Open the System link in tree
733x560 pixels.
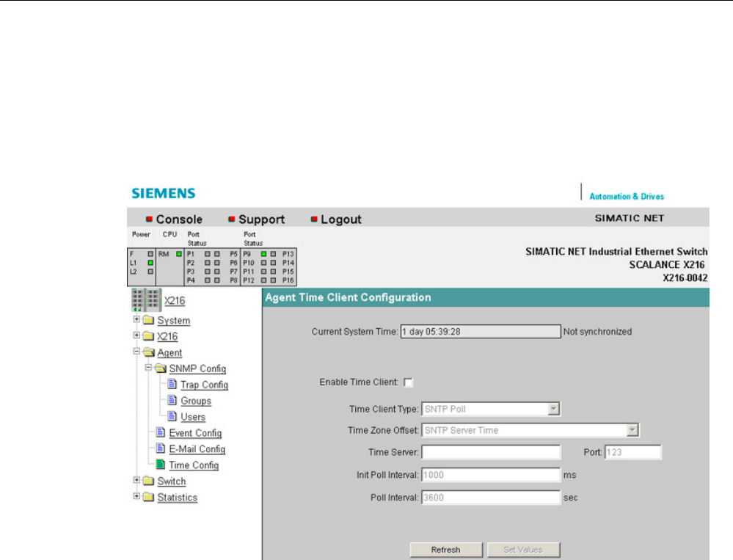click(173, 321)
